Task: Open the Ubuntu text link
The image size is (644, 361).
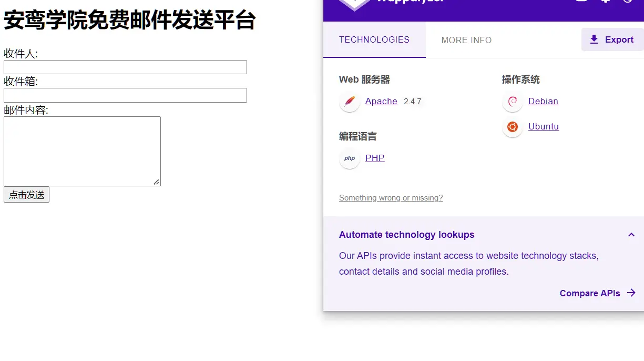Action: tap(543, 127)
